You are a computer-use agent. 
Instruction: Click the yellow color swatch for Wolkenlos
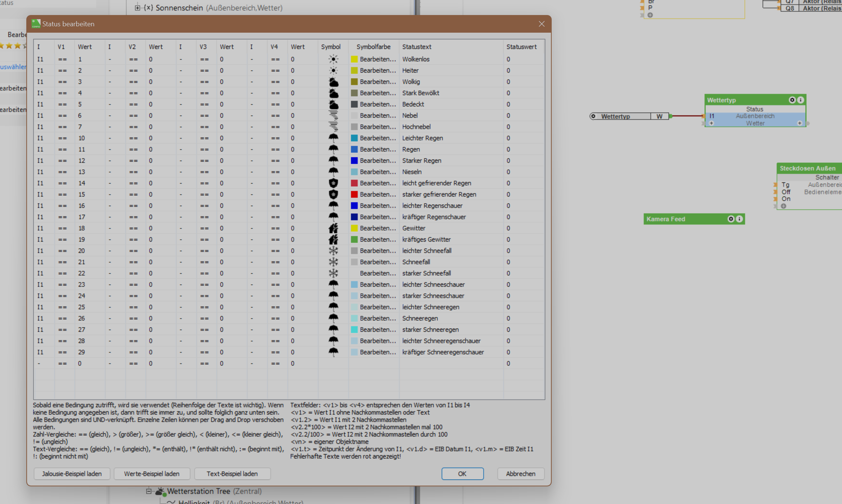point(354,59)
